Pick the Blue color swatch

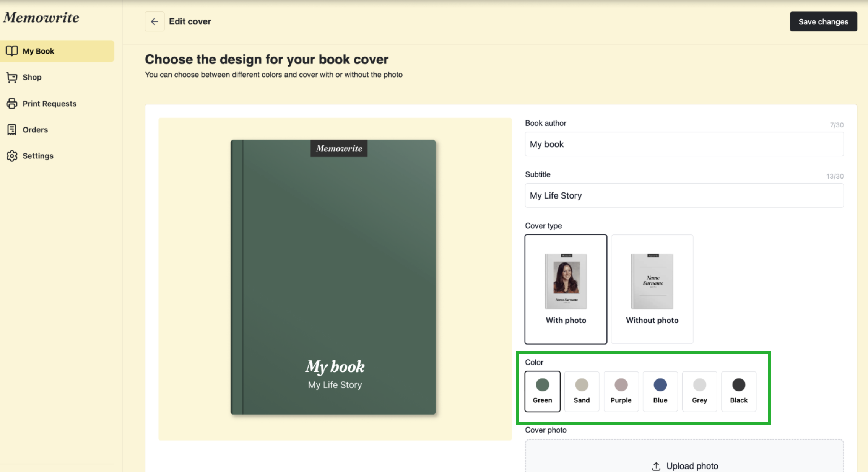(x=660, y=391)
